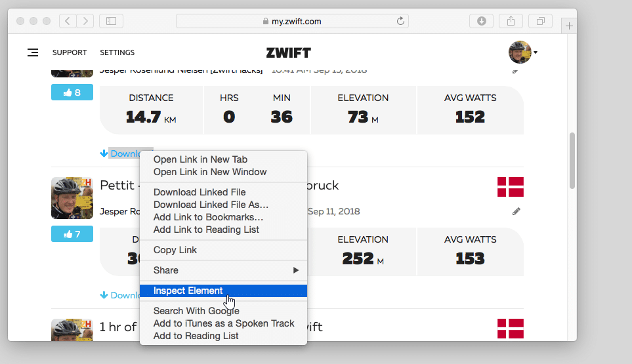
Task: Click the my.zwift.com address field
Action: pos(292,21)
